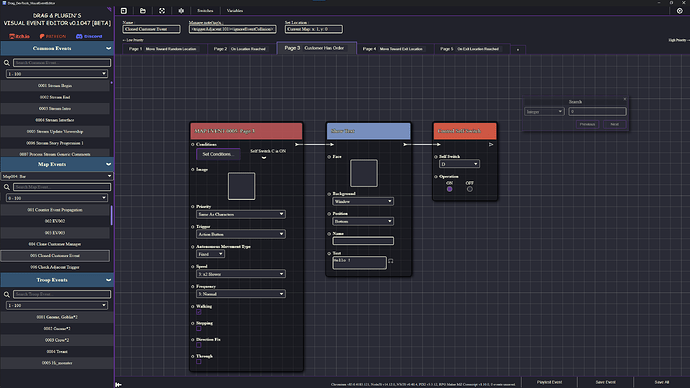Click the Trigger pin on Map Event node
Screen dimensions: 690x388
point(193,227)
